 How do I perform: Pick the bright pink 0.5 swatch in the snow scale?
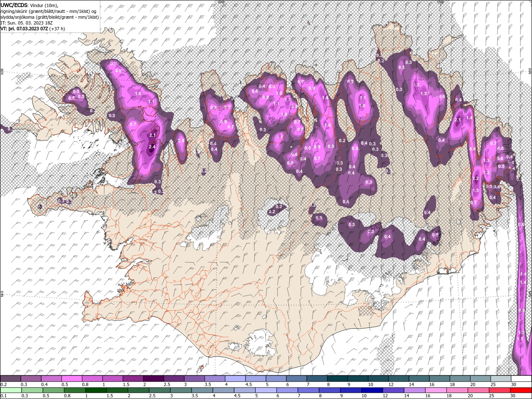coord(71,379)
